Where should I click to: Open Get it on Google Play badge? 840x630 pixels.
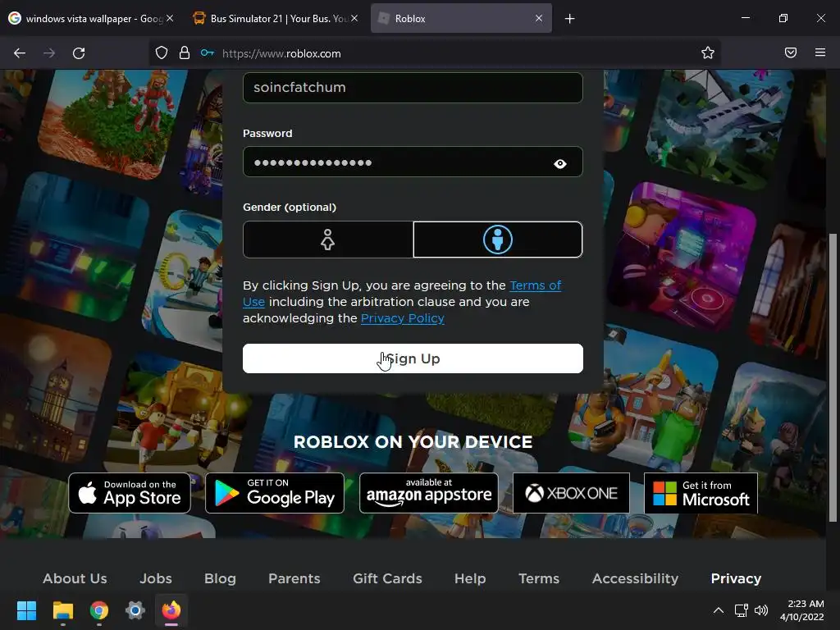pos(275,493)
